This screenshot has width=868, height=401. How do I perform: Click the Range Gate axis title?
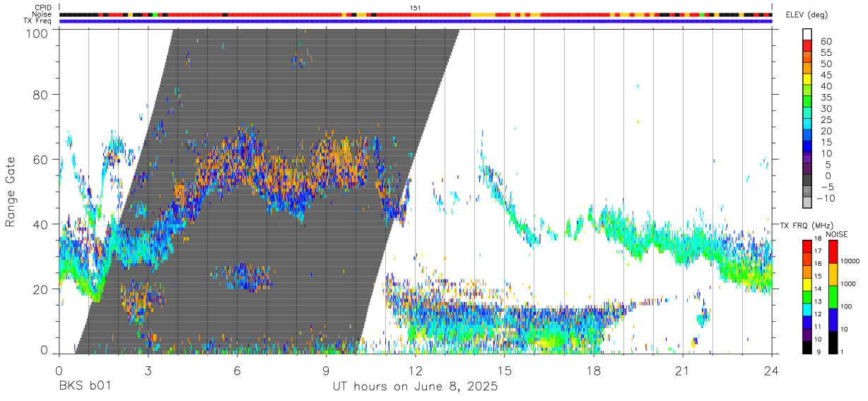(x=11, y=192)
